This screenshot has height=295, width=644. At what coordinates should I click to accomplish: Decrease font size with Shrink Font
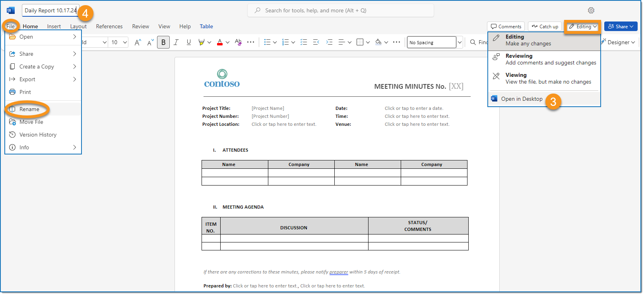click(151, 42)
